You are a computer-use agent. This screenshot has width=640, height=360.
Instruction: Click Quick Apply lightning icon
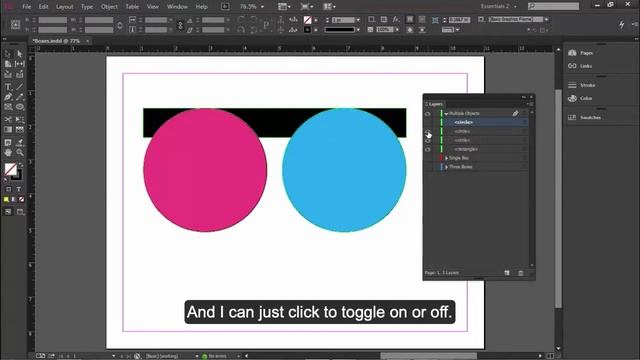[x=622, y=24]
